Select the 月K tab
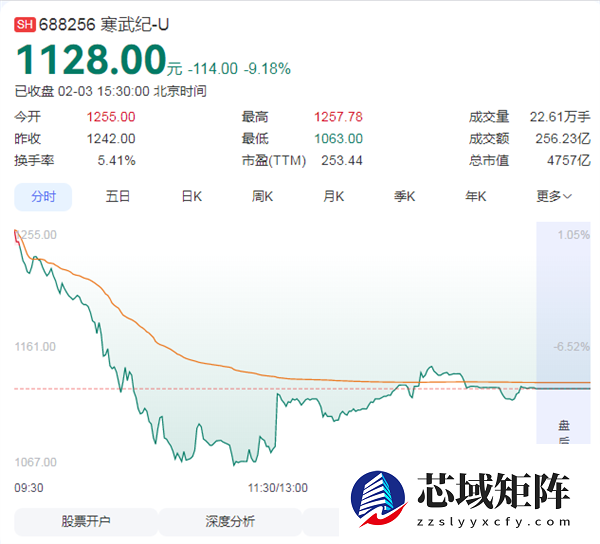This screenshot has height=544, width=600. coord(333,197)
